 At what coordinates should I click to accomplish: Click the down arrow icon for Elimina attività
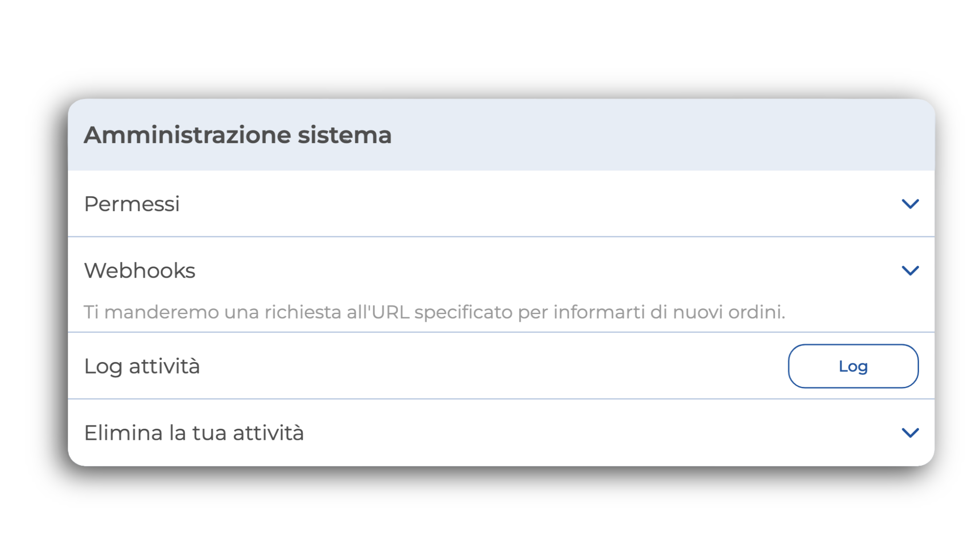(910, 433)
